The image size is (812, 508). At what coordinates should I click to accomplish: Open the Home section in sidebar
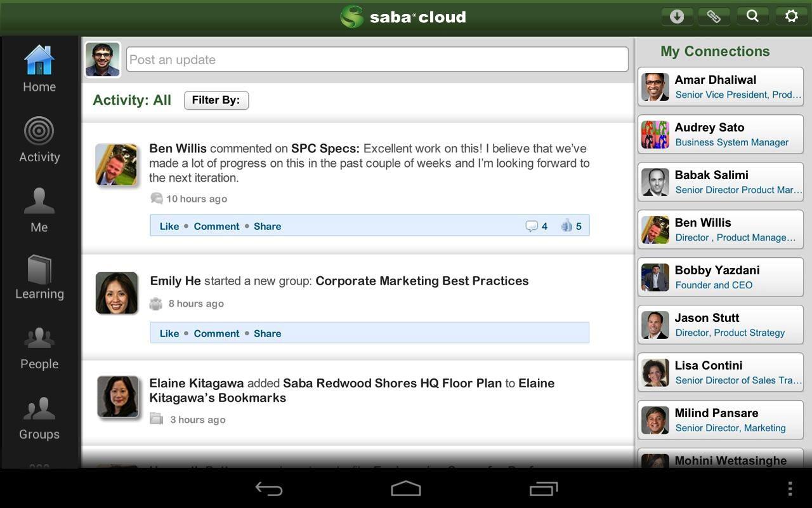pos(39,69)
